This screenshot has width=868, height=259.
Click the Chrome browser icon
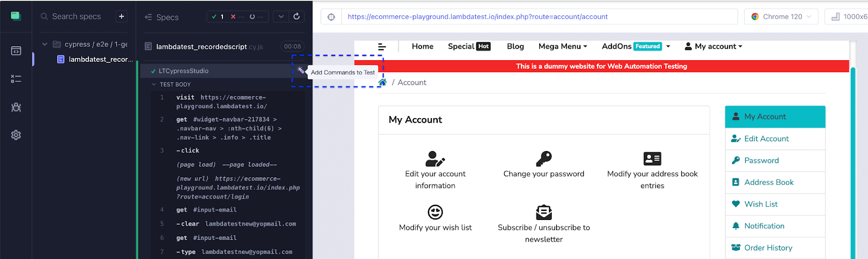coord(755,17)
